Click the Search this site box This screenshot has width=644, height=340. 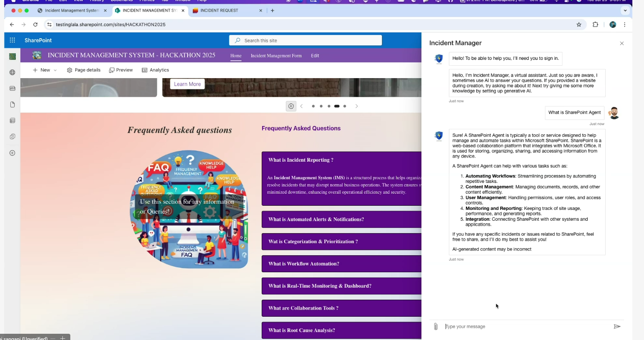(x=305, y=40)
